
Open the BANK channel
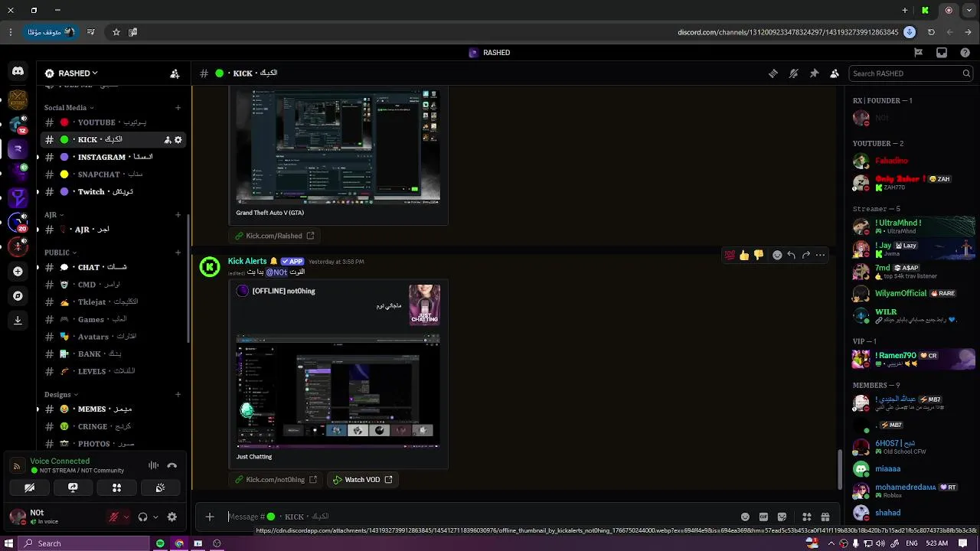pyautogui.click(x=113, y=354)
